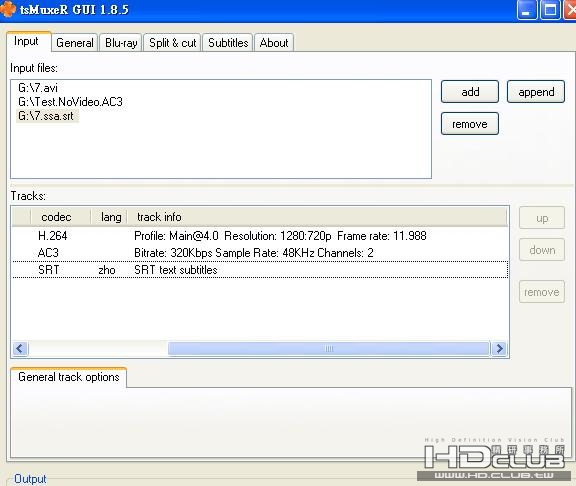
Task: Click the up button for tracks
Action: click(x=542, y=218)
